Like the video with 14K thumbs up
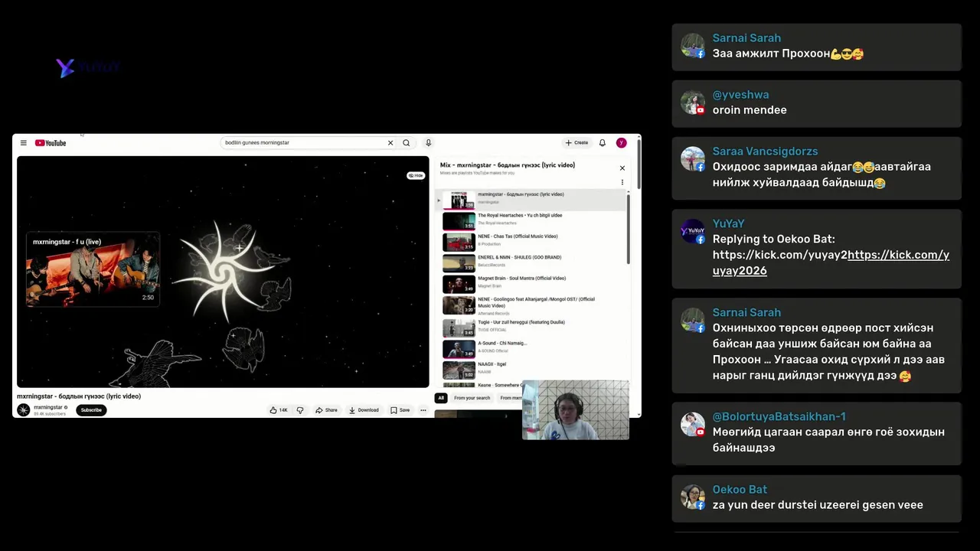This screenshot has width=980, height=551. [279, 410]
